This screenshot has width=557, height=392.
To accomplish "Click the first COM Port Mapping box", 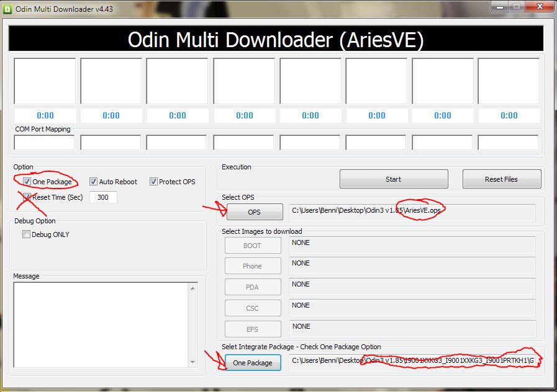I will [x=44, y=143].
